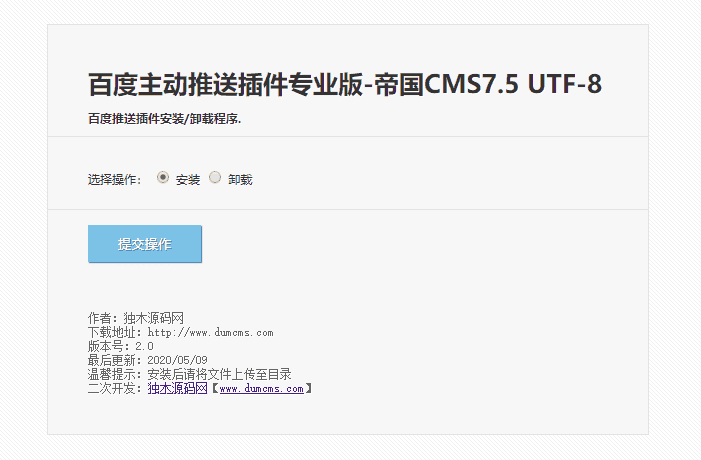
Task: Select the 安装 radio button
Action: click(x=163, y=177)
